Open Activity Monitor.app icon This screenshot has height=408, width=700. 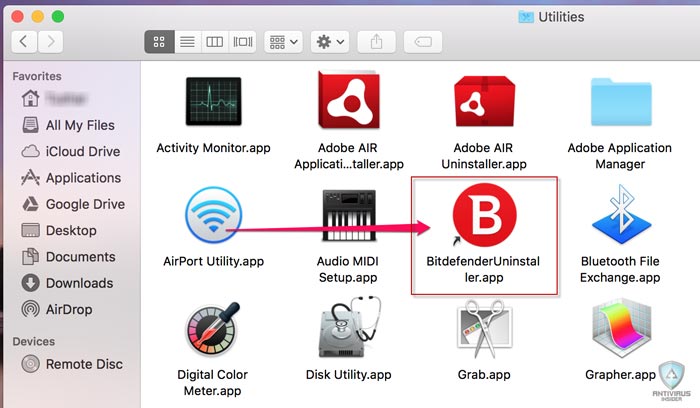point(214,101)
